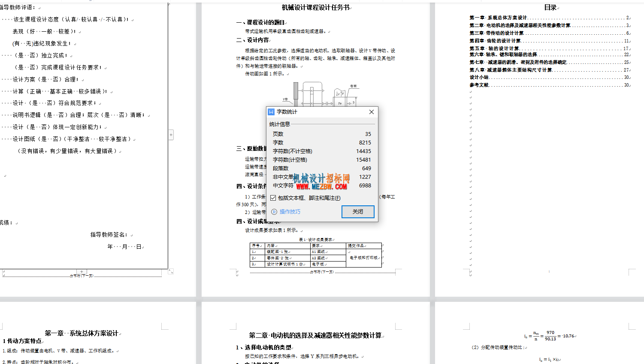Select the 非中文单词 value 1227
This screenshot has width=644, height=364.
365,177
